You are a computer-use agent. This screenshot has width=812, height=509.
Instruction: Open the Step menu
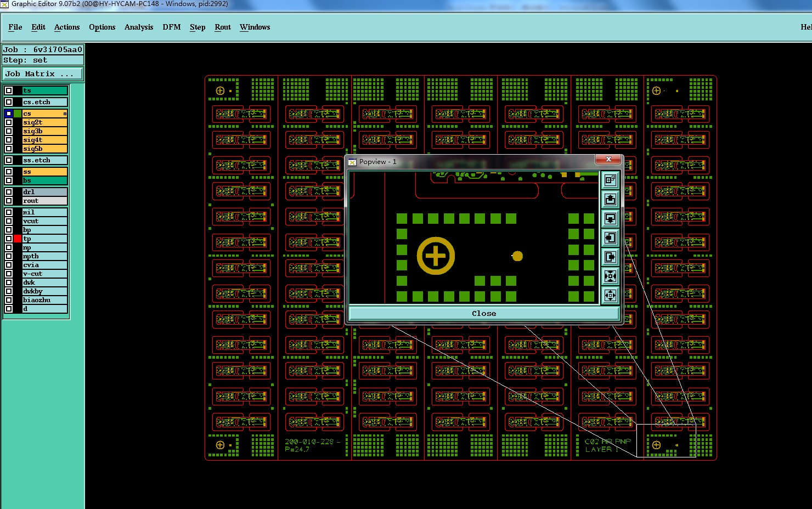pos(198,27)
